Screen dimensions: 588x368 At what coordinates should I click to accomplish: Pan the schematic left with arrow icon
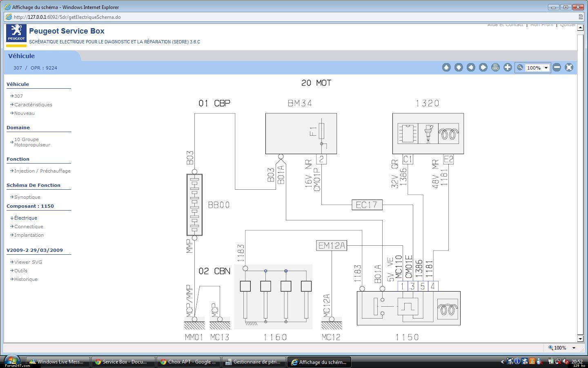click(471, 67)
